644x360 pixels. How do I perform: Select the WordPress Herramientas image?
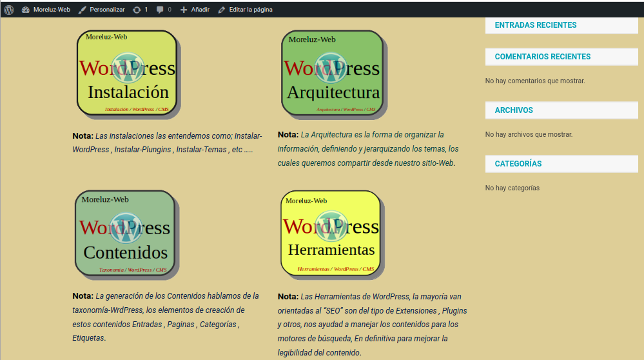(x=331, y=234)
